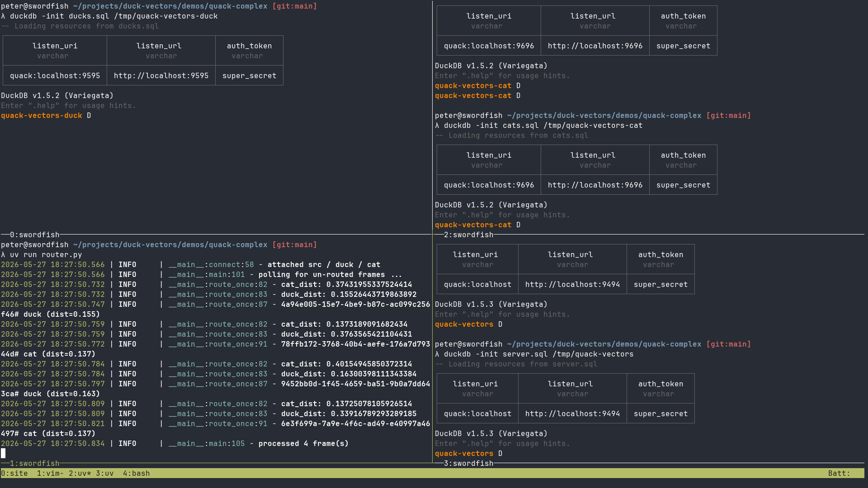Select duck_dist value 0.3763565421104431
The width and height of the screenshot is (868, 488).
[372, 334]
